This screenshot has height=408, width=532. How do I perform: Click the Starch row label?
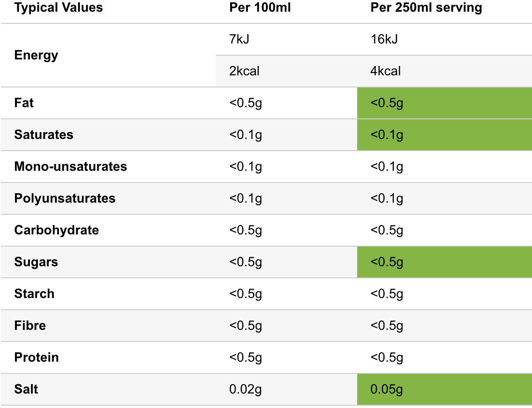pos(35,294)
